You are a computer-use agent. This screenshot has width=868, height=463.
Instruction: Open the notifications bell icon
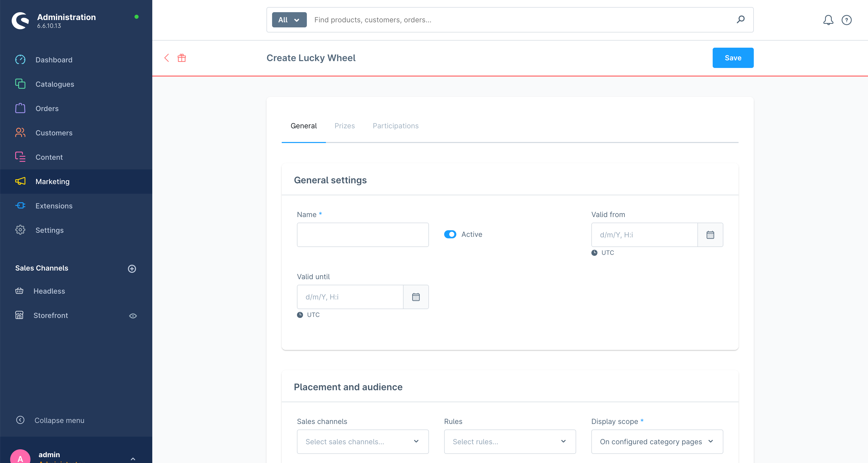coord(828,20)
